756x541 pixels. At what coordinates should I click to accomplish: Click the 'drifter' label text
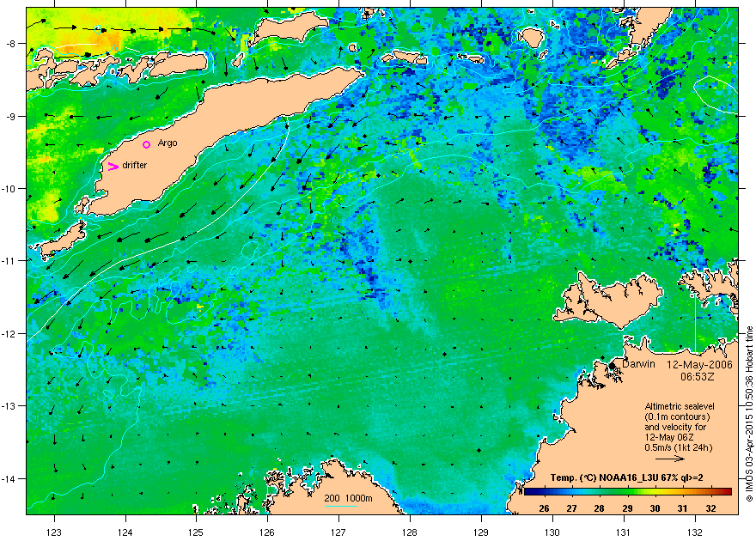click(135, 165)
